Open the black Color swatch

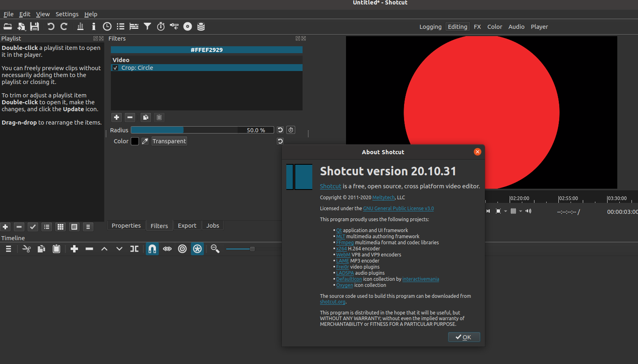coord(135,141)
